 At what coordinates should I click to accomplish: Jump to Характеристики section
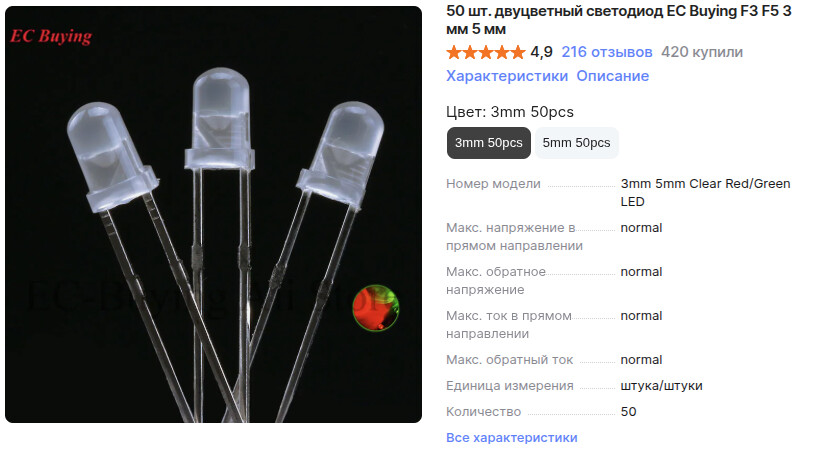pyautogui.click(x=506, y=76)
